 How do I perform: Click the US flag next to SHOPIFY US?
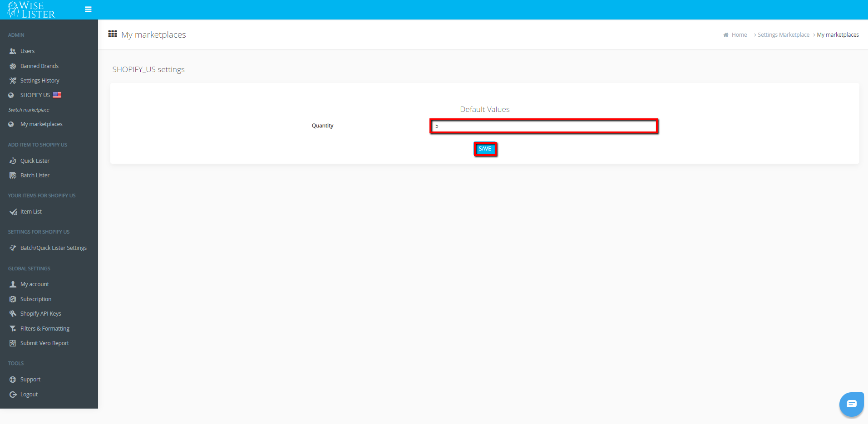tap(57, 95)
